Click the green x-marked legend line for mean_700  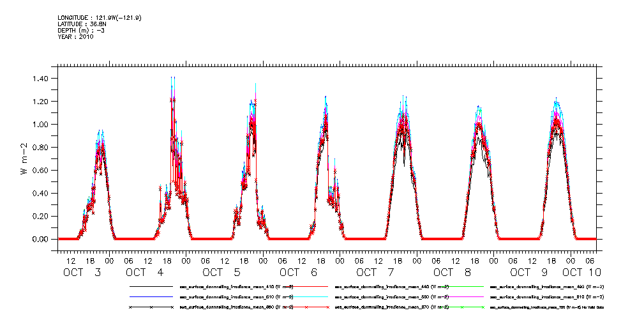click(x=461, y=307)
